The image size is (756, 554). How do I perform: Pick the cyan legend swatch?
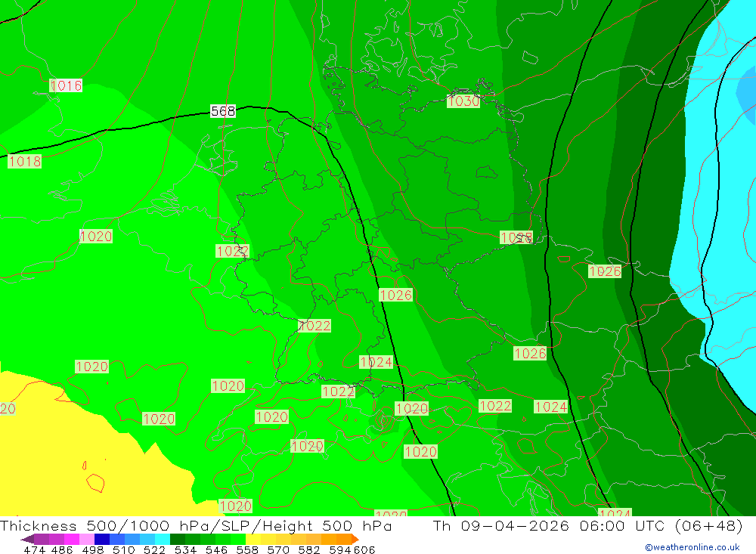pos(163,539)
